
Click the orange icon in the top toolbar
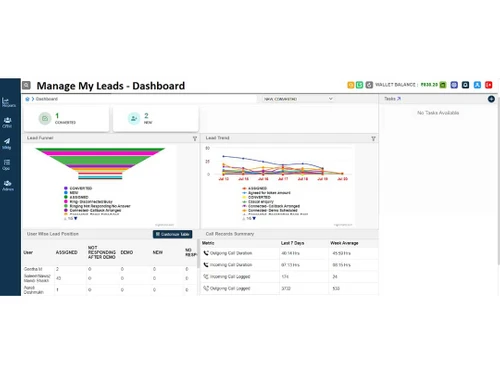pyautogui.click(x=351, y=85)
